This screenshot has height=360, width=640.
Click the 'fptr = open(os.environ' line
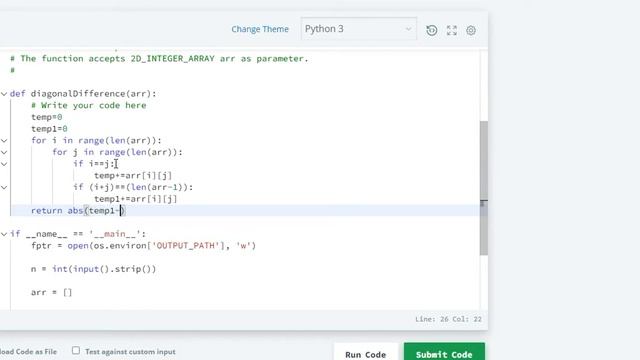pyautogui.click(x=143, y=246)
